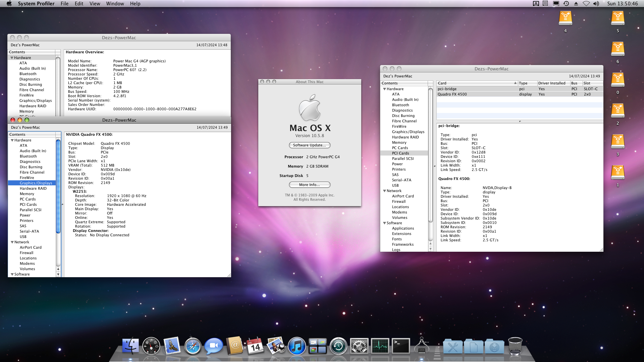The width and height of the screenshot is (644, 362).
Task: Open Activity Monitor from the dock
Action: [380, 346]
